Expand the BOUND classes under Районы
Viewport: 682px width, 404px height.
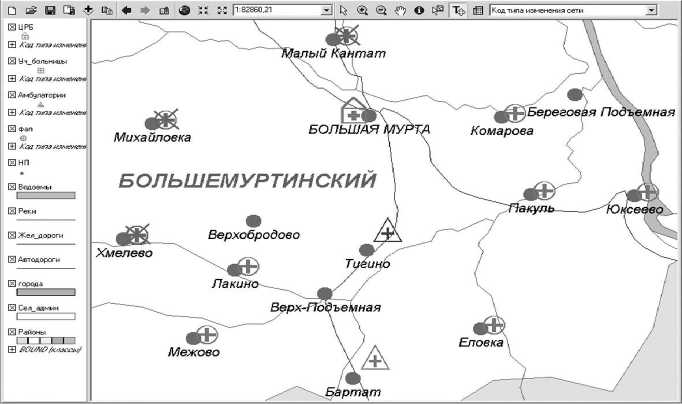[12, 349]
